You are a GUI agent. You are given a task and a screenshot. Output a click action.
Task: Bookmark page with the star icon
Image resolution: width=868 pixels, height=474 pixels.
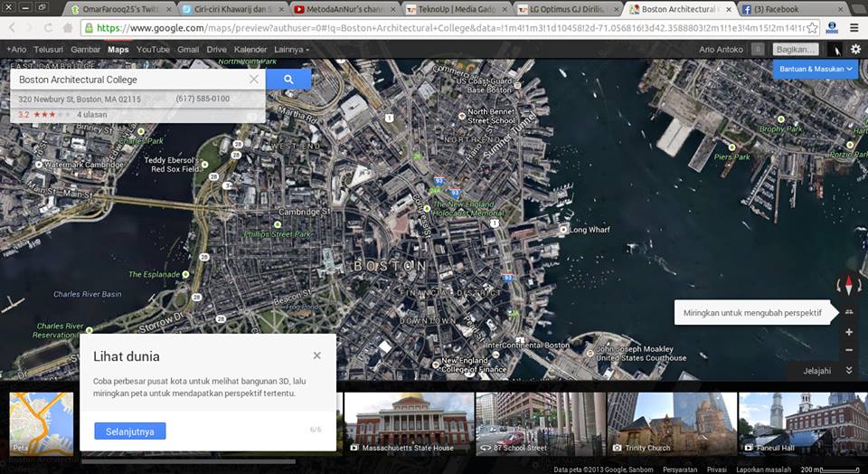pos(812,28)
